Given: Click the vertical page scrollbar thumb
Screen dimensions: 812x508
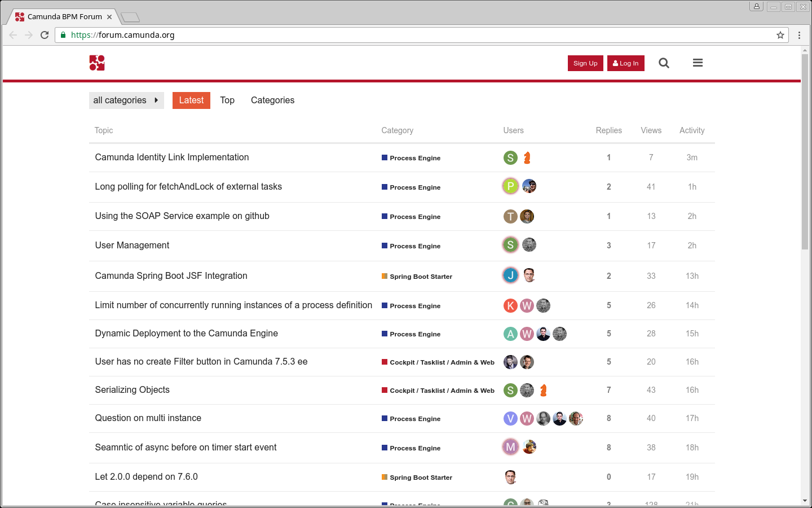Looking at the screenshot, I should (x=805, y=151).
